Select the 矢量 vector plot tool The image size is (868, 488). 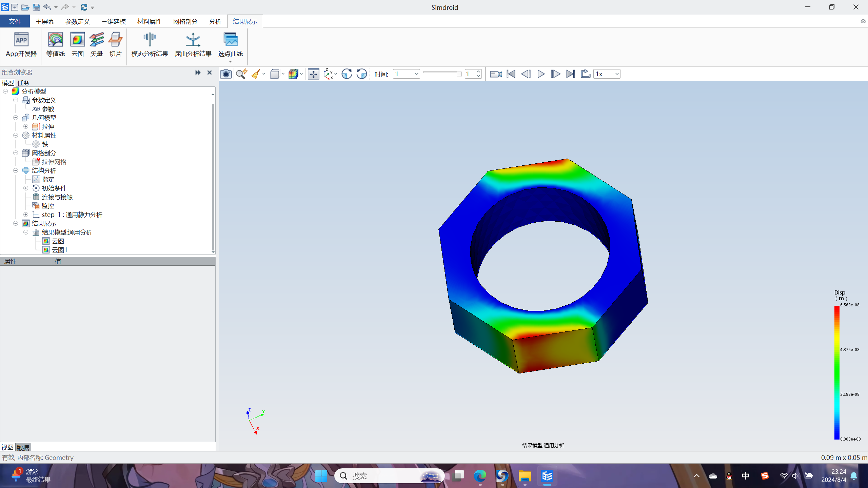tap(97, 44)
